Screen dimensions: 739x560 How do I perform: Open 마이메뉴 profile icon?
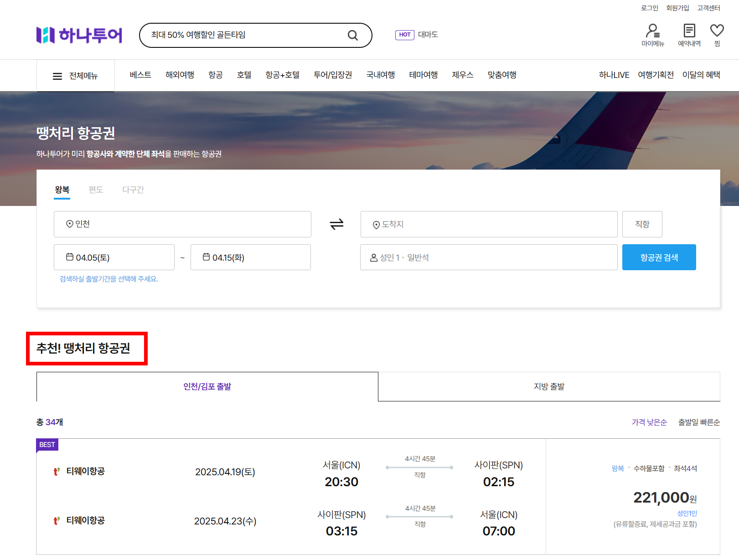tap(653, 31)
